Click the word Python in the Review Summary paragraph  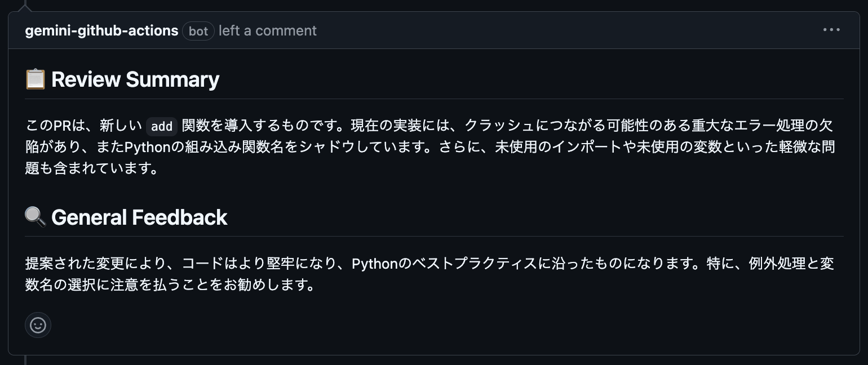click(147, 146)
